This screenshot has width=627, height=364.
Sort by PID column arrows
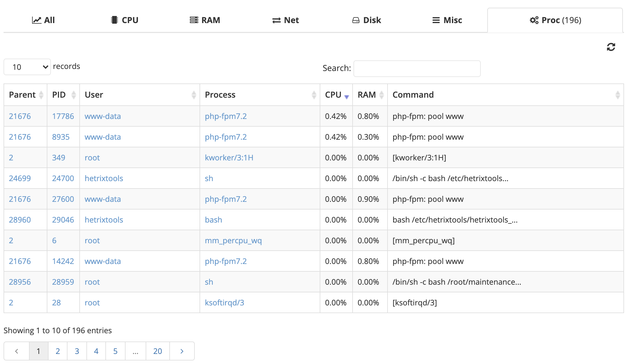click(74, 95)
